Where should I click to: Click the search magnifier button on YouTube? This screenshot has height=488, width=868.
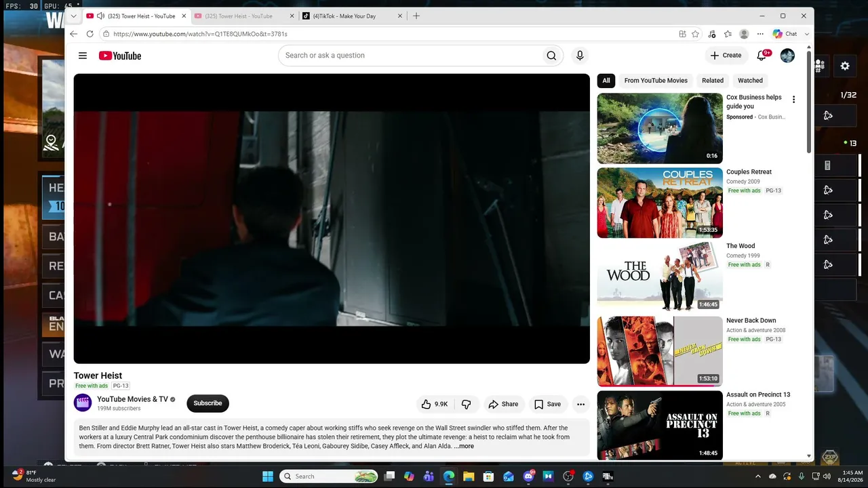click(551, 56)
